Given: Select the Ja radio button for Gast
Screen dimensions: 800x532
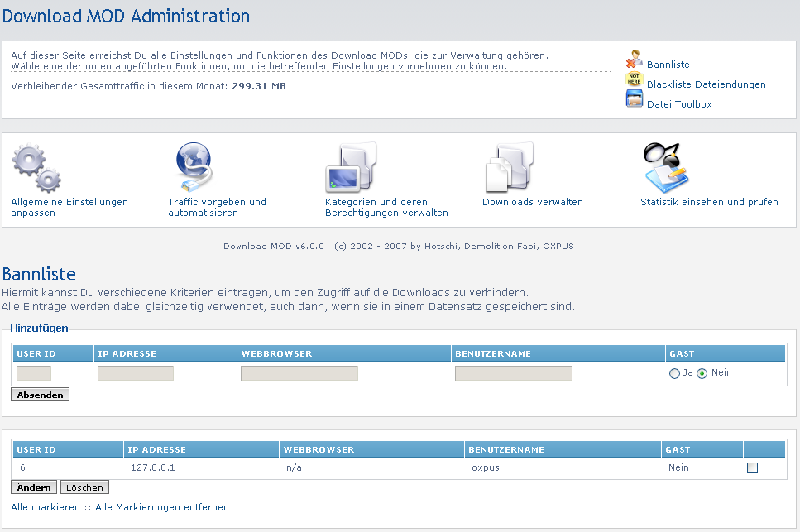Looking at the screenshot, I should click(x=674, y=374).
